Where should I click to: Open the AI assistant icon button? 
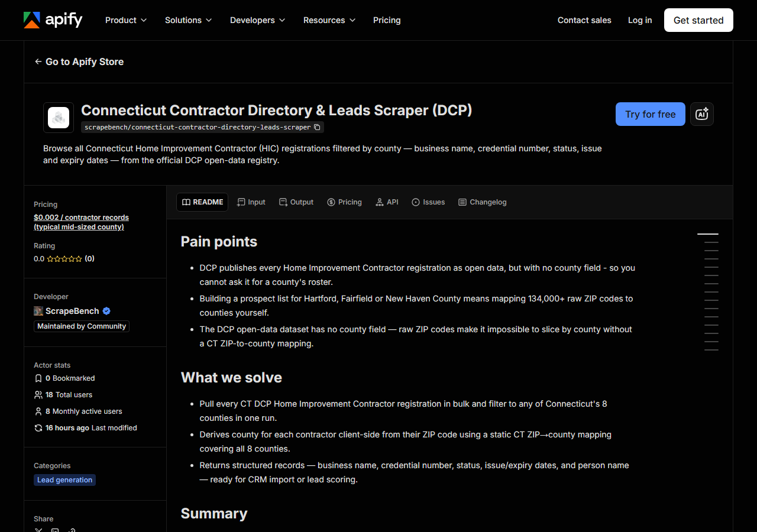coord(702,114)
